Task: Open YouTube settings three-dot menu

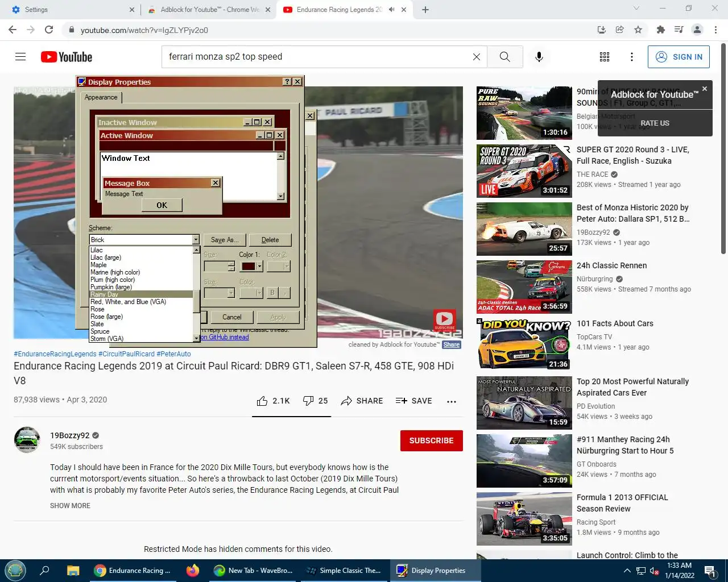Action: click(x=631, y=57)
